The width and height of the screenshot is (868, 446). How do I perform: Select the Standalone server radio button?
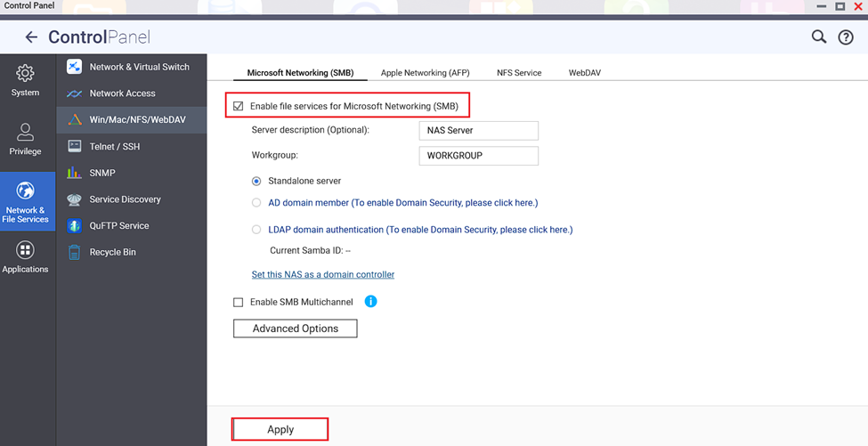pyautogui.click(x=256, y=181)
